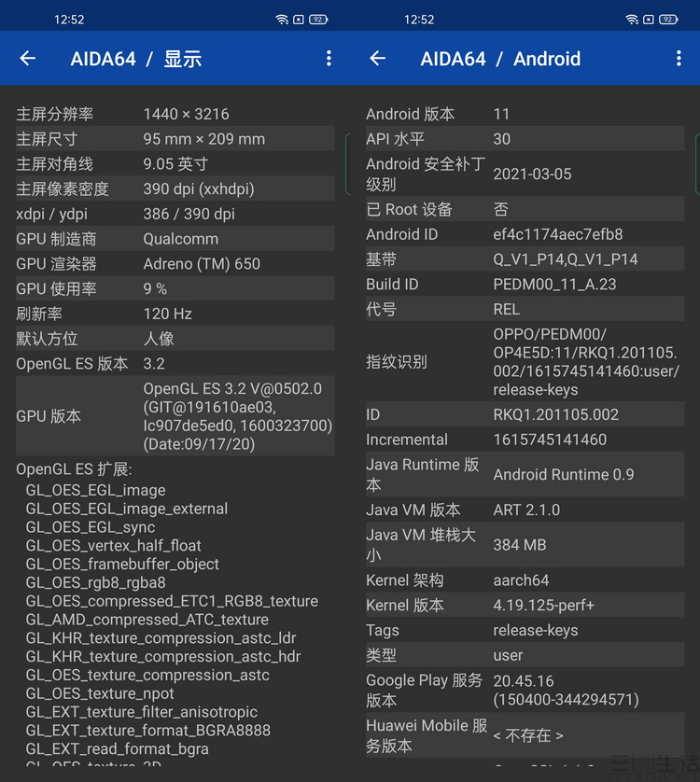This screenshot has width=700, height=782.
Task: Select the Build ID PEDM00_11_A.23 row
Action: (525, 284)
